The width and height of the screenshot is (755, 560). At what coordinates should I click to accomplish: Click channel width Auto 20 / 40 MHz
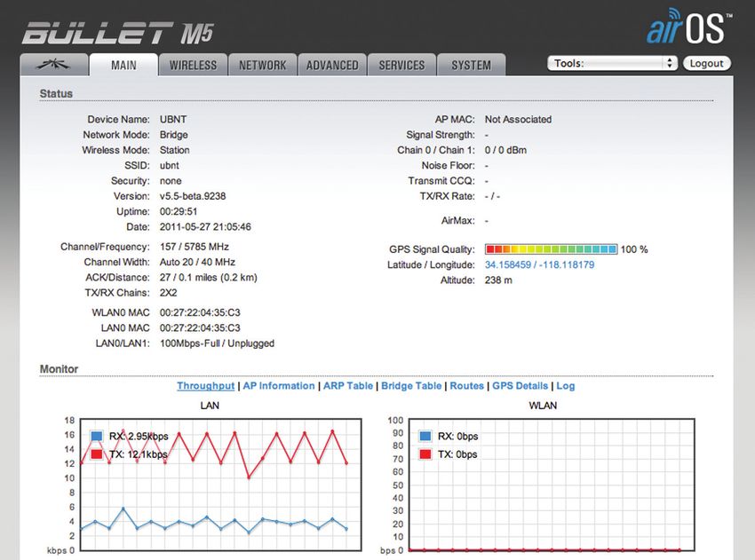coord(197,262)
